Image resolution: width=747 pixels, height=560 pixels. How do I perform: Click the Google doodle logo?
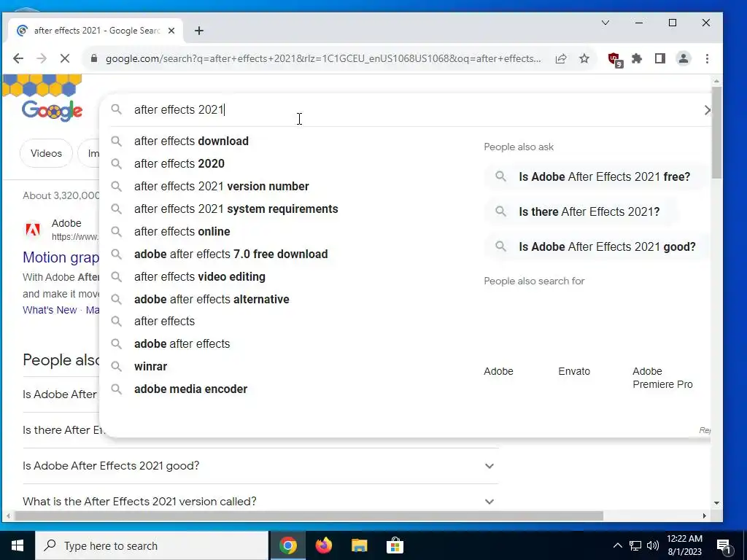52,110
